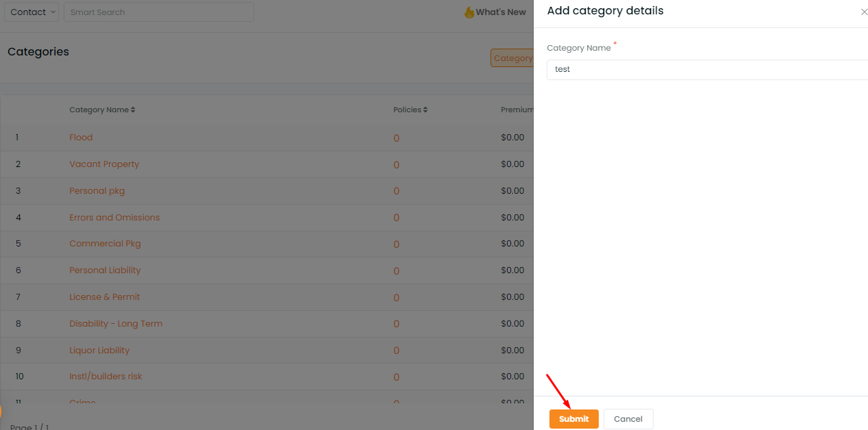Open Errors and Omissions category
The width and height of the screenshot is (868, 430).
[x=114, y=218]
